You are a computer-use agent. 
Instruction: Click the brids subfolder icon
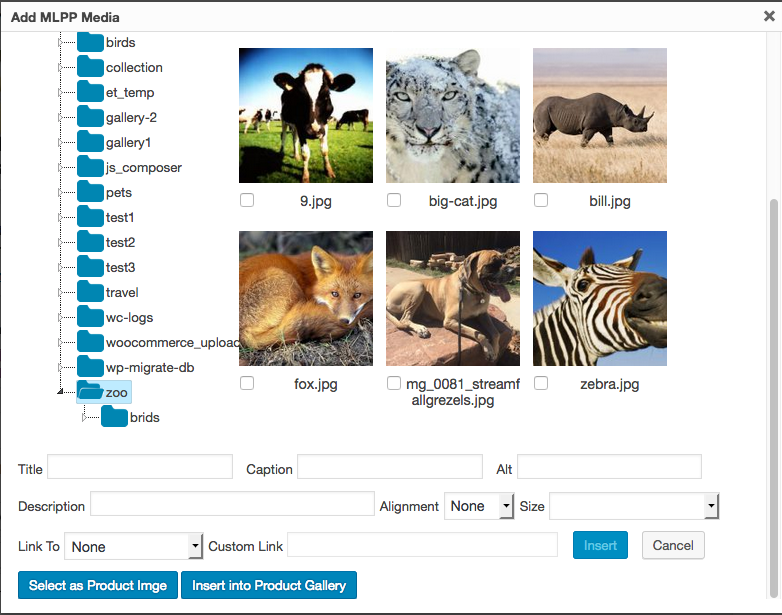(x=115, y=417)
